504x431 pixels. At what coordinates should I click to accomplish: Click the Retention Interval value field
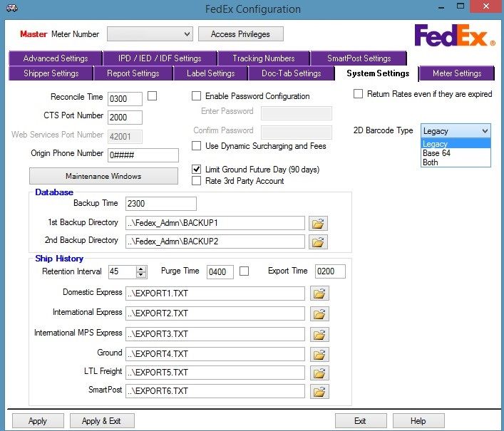click(122, 271)
